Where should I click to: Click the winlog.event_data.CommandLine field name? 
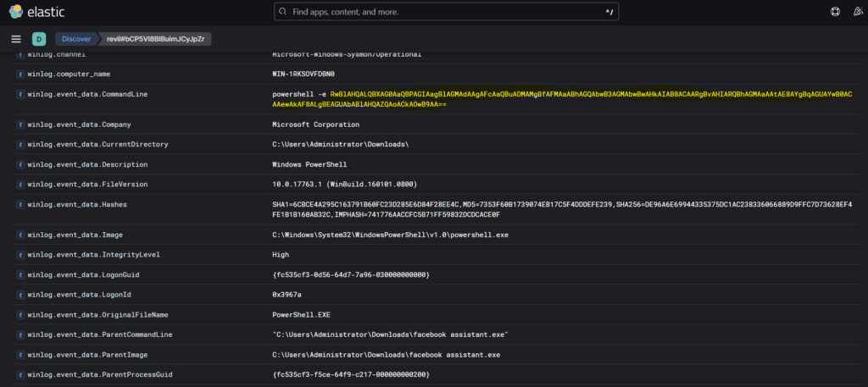click(x=88, y=94)
